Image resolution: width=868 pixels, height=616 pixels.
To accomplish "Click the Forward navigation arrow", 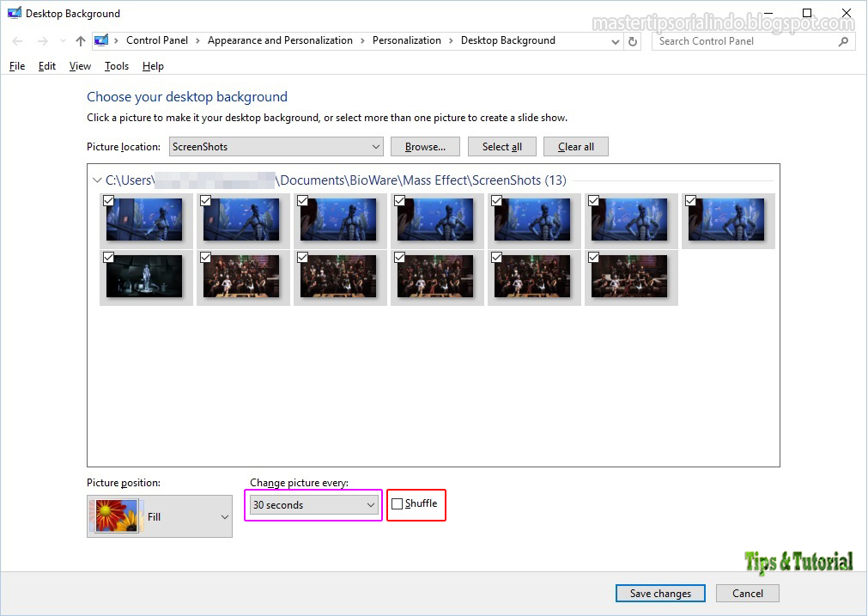I will tap(43, 41).
